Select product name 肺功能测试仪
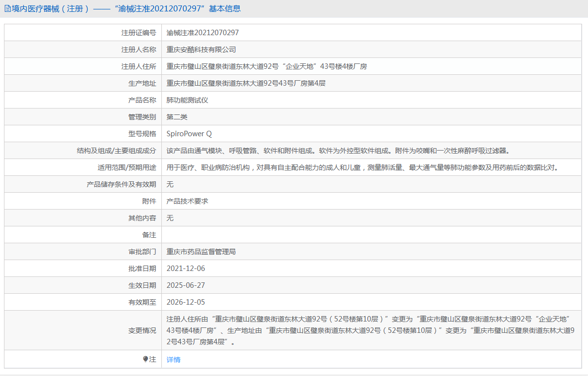This screenshot has width=588, height=376. point(187,100)
